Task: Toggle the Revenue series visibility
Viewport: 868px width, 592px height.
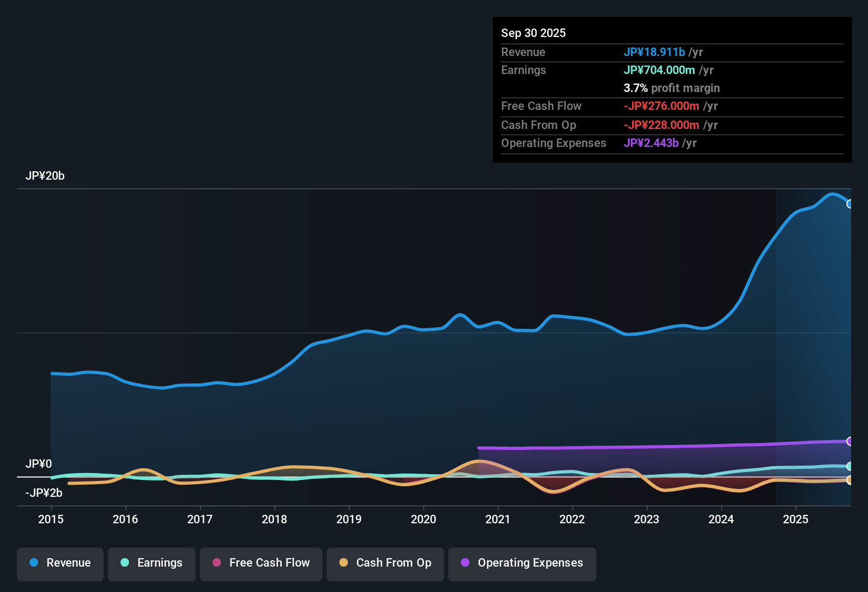Action: 60,563
